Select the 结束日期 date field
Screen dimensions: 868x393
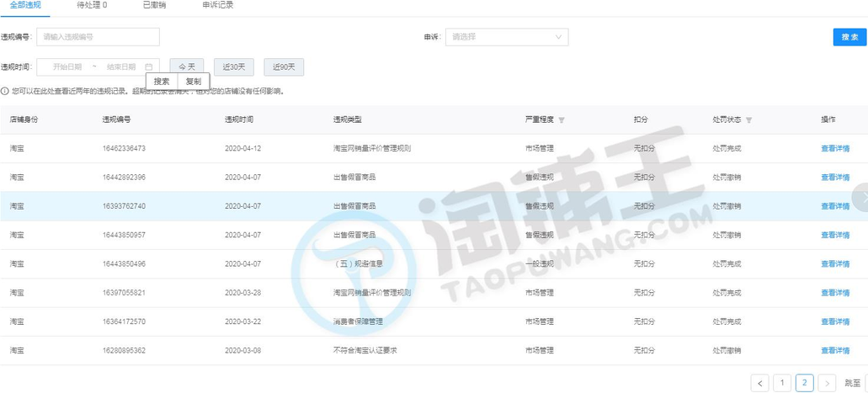click(x=121, y=67)
